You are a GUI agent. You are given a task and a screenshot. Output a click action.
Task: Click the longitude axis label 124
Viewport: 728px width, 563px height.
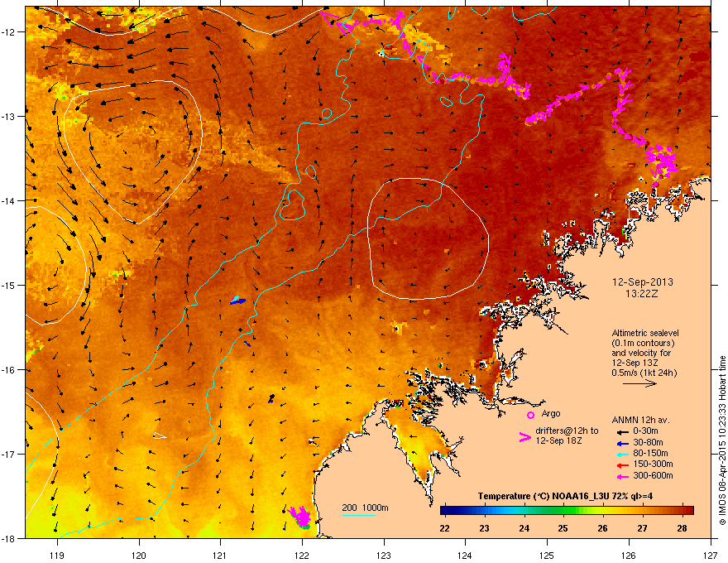[x=465, y=555]
